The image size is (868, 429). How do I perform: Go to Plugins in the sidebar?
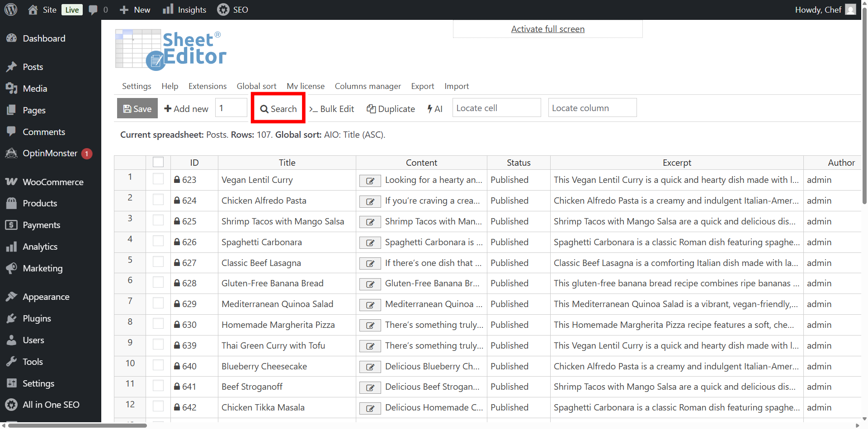tap(37, 318)
